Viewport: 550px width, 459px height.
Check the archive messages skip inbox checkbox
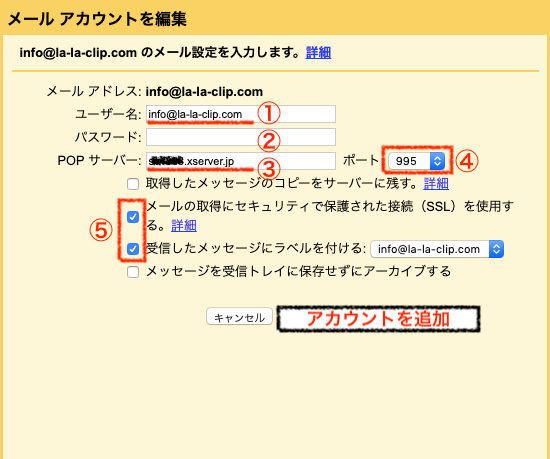point(133,272)
